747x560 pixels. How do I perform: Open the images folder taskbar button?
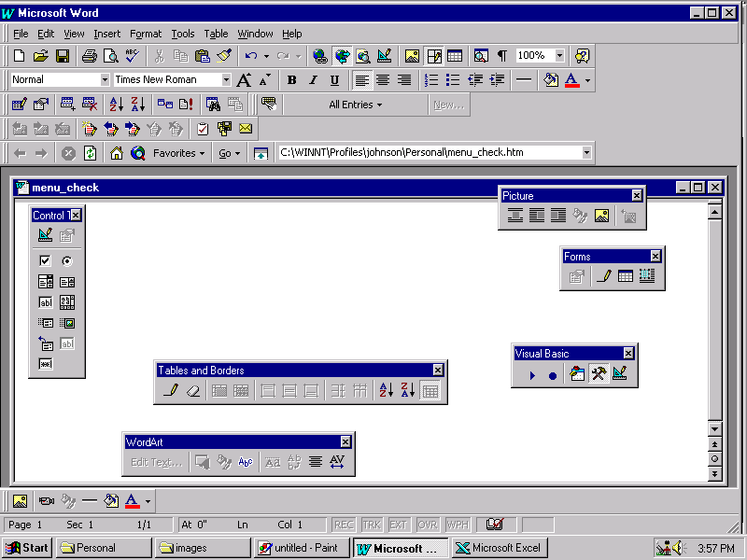click(203, 548)
